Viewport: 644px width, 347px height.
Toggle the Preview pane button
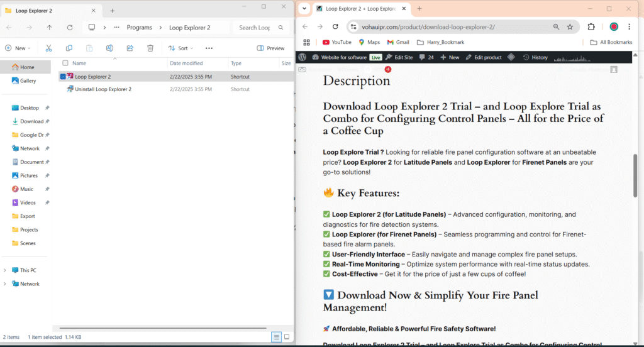tap(270, 48)
